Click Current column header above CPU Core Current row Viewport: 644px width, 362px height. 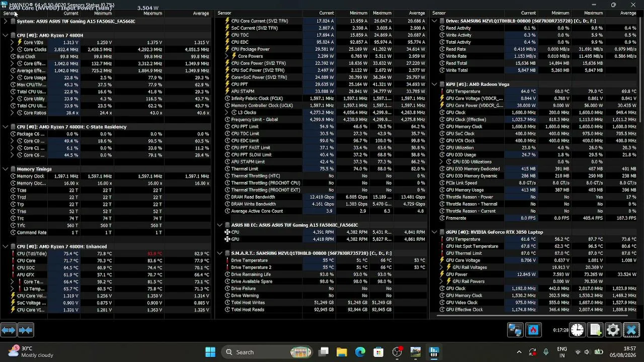(x=326, y=13)
